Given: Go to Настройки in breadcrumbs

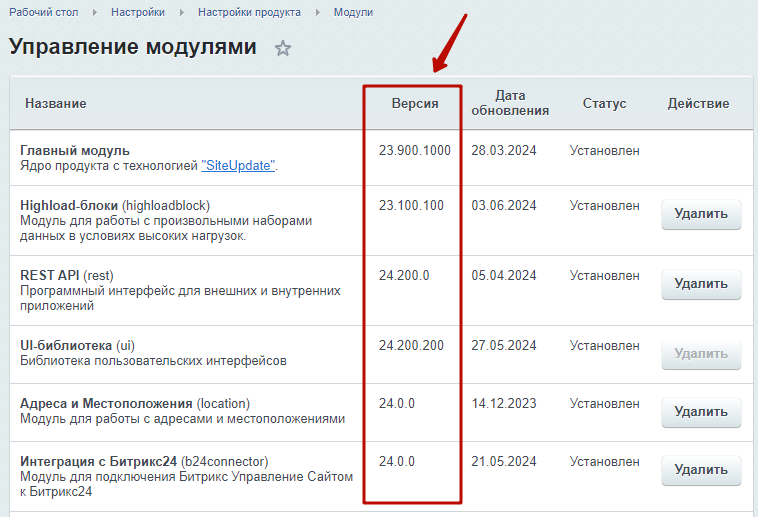Looking at the screenshot, I should 138,12.
